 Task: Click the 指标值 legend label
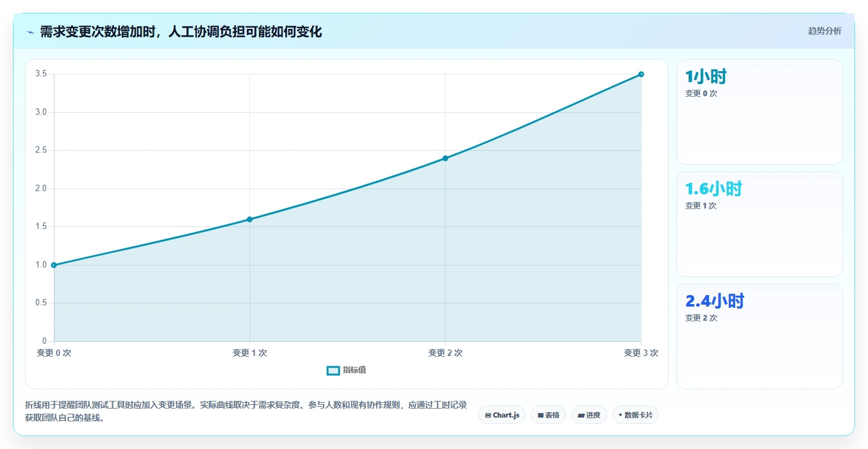355,370
